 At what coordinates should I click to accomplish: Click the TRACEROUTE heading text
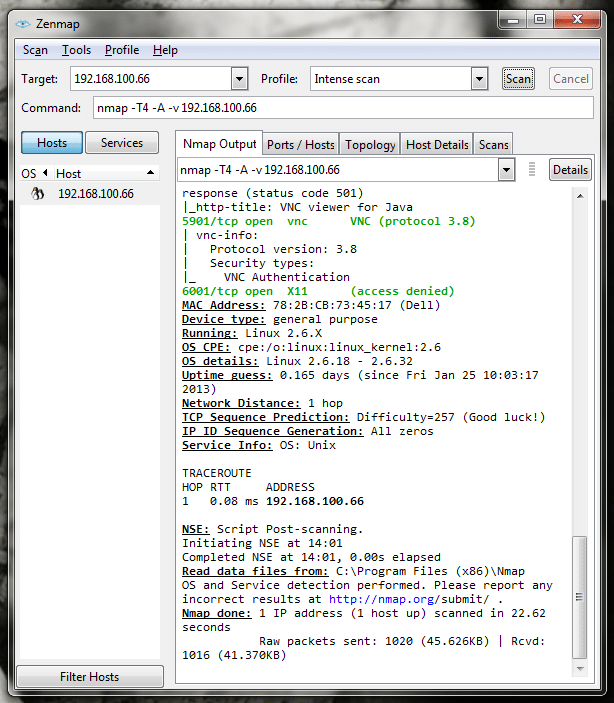pyautogui.click(x=217, y=473)
